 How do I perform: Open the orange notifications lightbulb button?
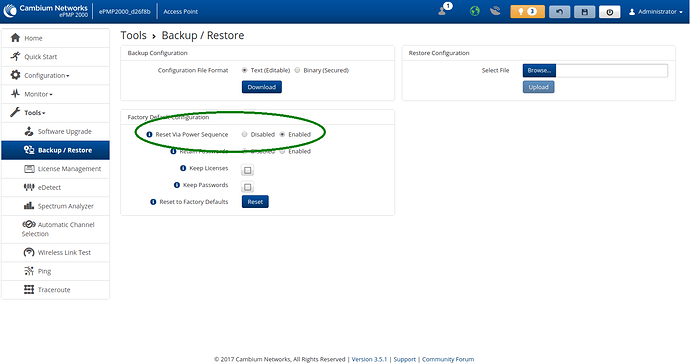tap(527, 11)
